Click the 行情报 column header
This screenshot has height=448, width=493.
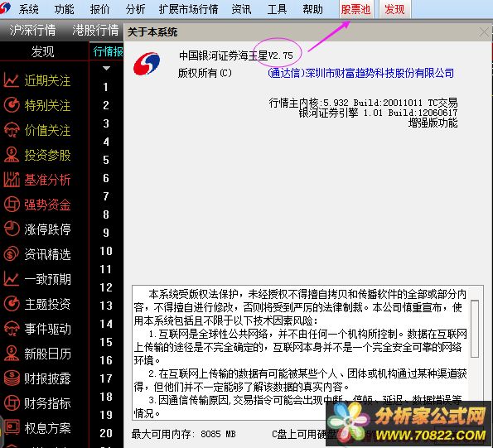pyautogui.click(x=108, y=51)
